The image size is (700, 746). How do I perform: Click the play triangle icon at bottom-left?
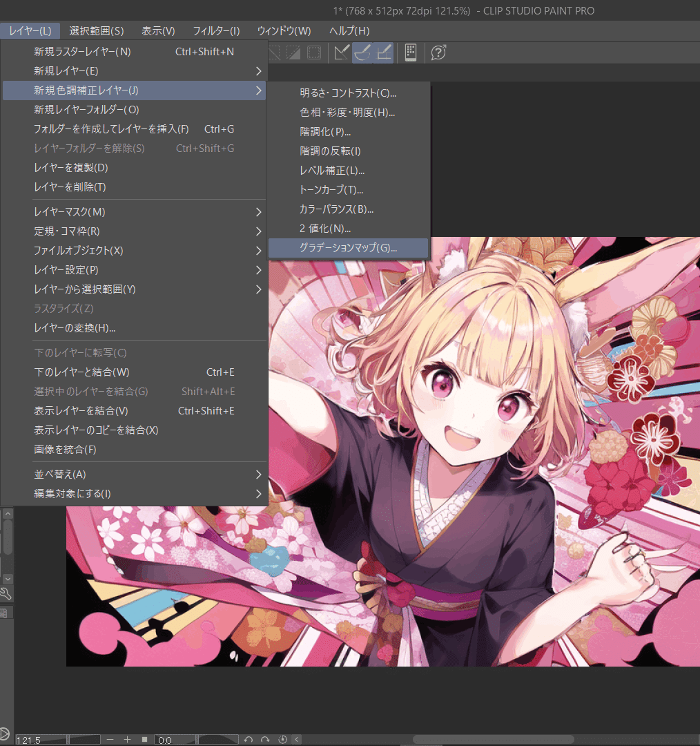click(4, 734)
